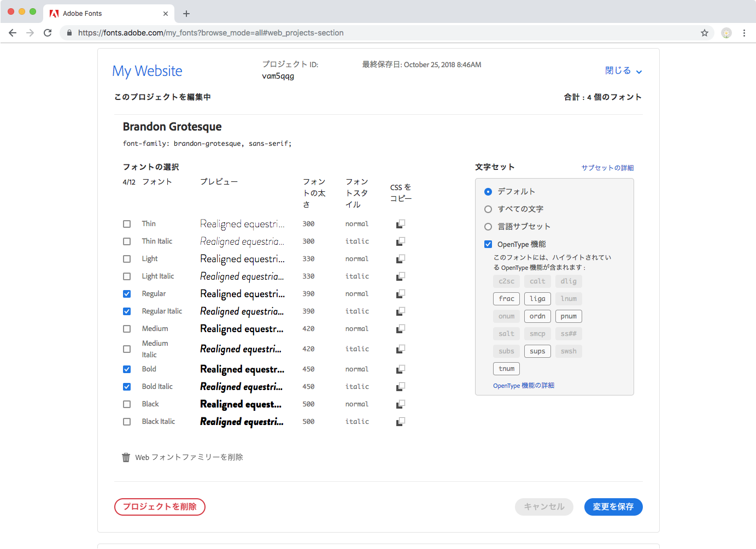756x549 pixels.
Task: Collapse the project with 閉じる
Action: [x=623, y=71]
